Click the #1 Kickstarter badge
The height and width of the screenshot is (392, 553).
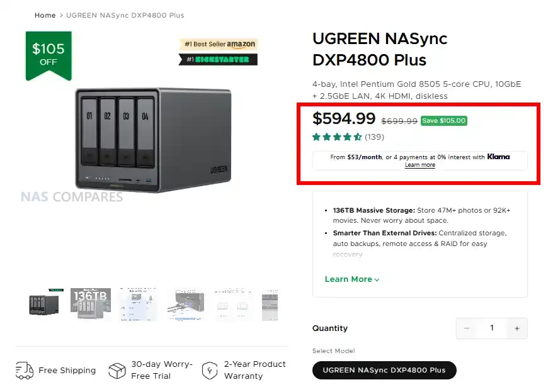click(x=218, y=60)
